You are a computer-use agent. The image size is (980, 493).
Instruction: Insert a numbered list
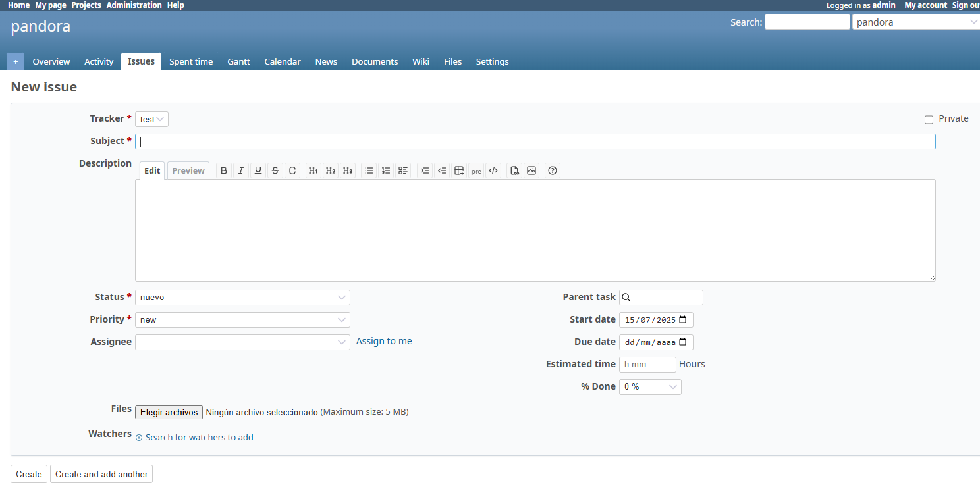[386, 170]
